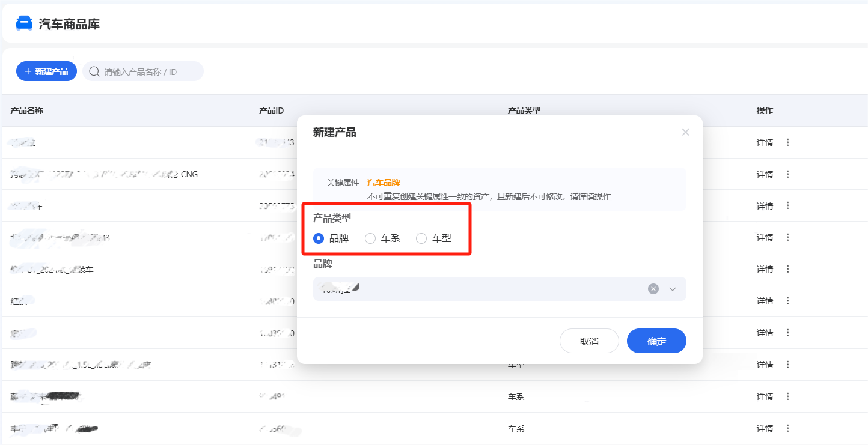The height and width of the screenshot is (445, 868).
Task: Click the magnifier icon in search box
Action: (x=94, y=71)
